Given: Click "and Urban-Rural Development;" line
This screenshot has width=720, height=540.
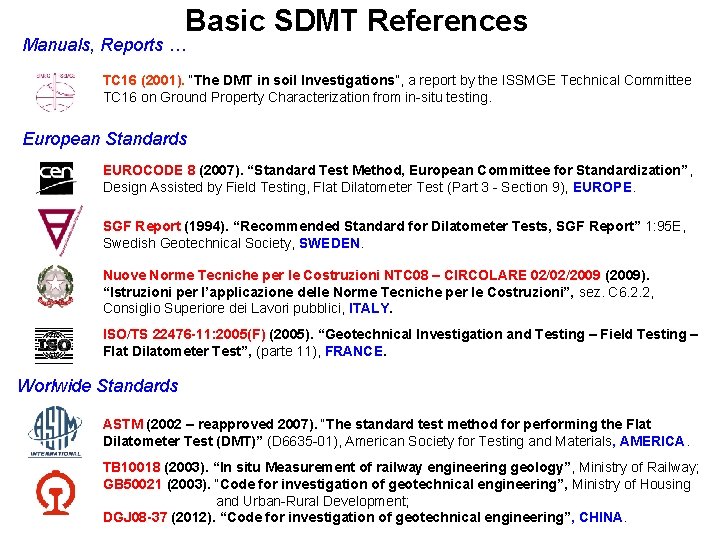Looking at the screenshot, I should tap(312, 501).
